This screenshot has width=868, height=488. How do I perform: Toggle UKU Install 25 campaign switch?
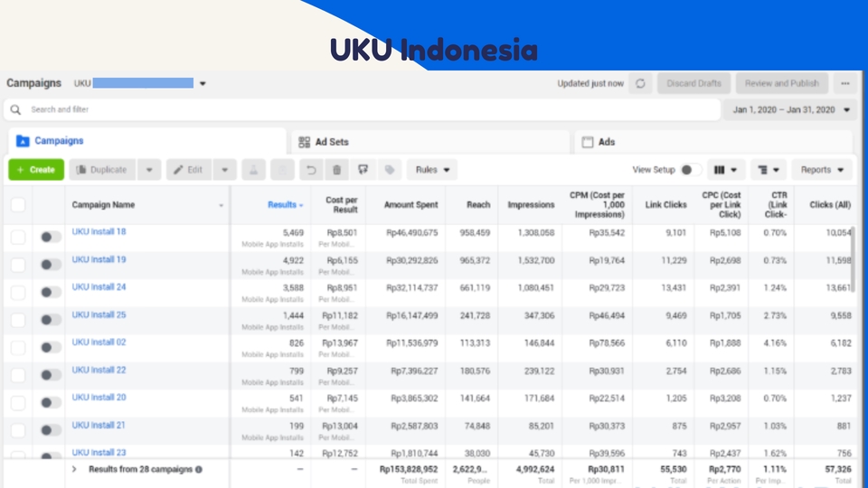pyautogui.click(x=51, y=320)
